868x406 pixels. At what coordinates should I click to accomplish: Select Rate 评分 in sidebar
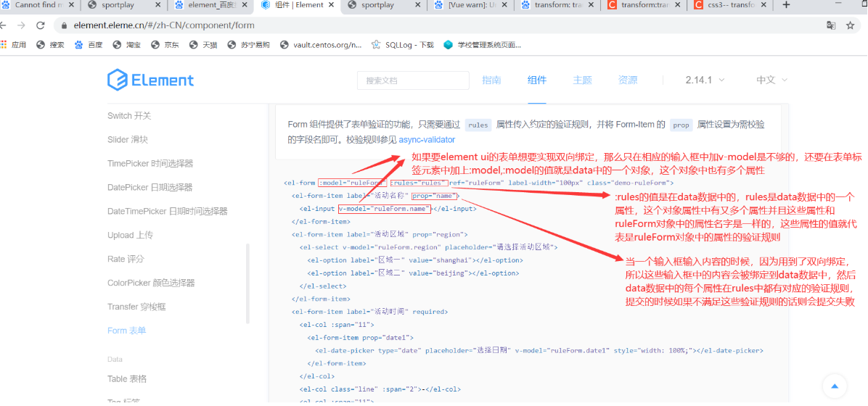point(126,259)
